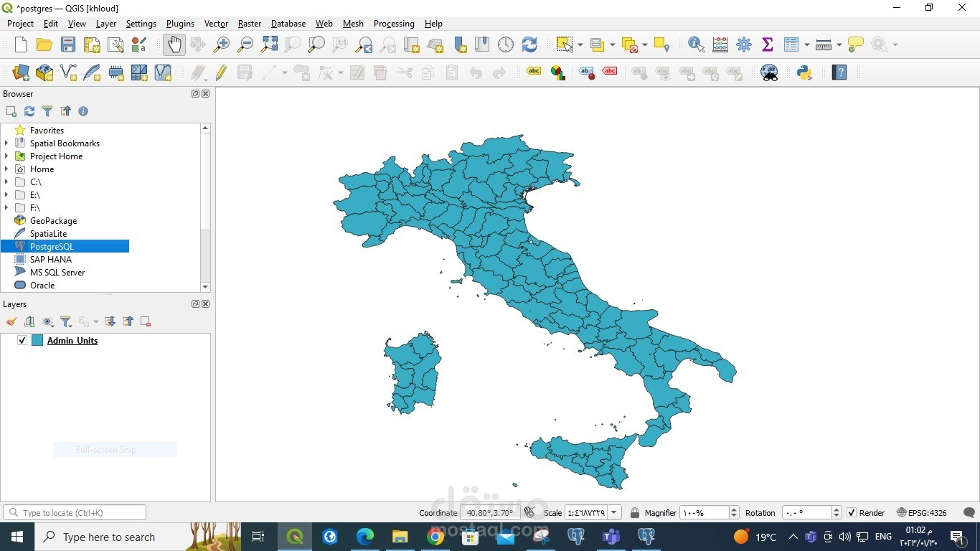Viewport: 980px width, 551px height.
Task: Refresh the Browser panel
Action: pos(29,111)
